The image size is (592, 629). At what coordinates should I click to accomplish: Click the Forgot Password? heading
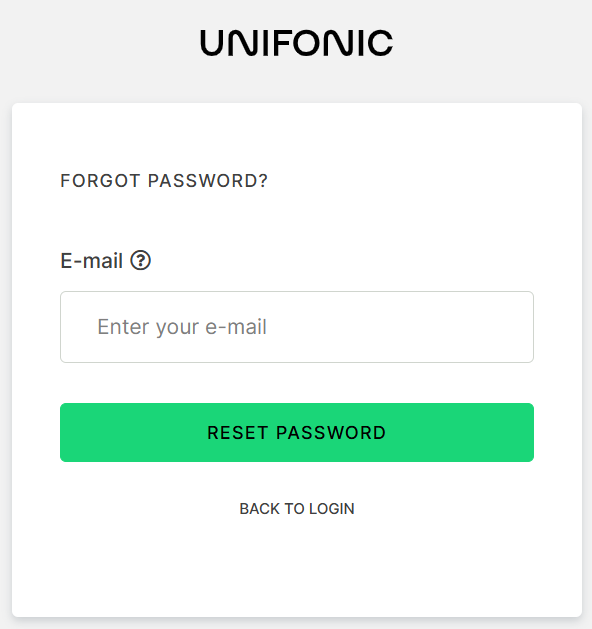pos(164,181)
